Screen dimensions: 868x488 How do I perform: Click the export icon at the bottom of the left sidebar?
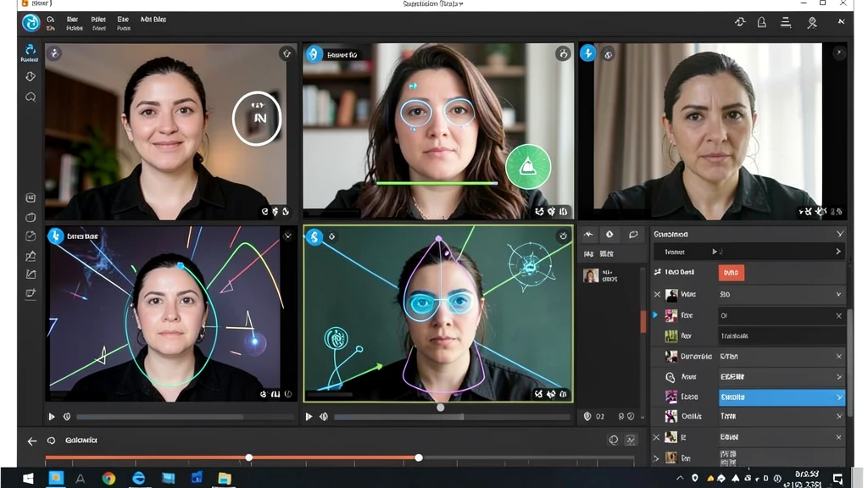tap(30, 294)
